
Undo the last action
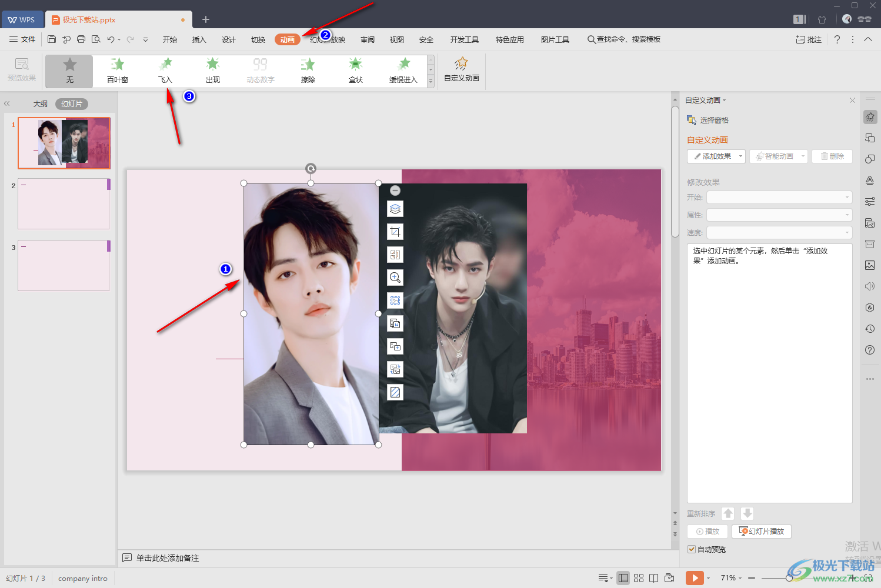point(110,39)
